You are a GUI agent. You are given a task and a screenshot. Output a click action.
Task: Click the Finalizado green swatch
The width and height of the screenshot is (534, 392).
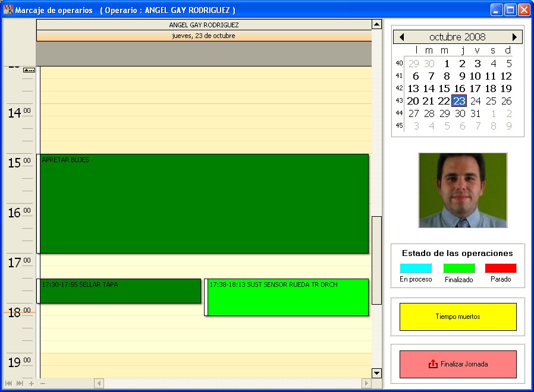click(458, 268)
